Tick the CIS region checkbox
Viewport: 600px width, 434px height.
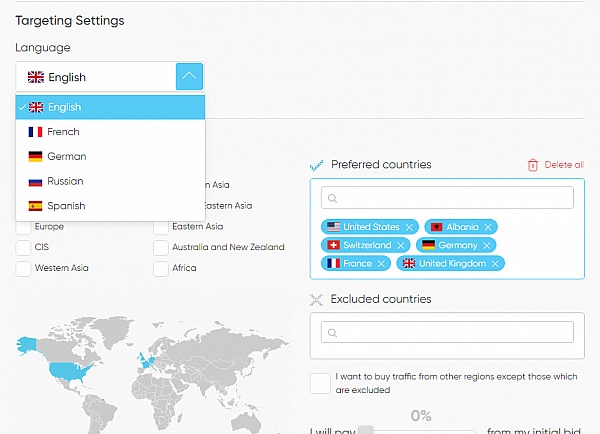click(x=23, y=247)
